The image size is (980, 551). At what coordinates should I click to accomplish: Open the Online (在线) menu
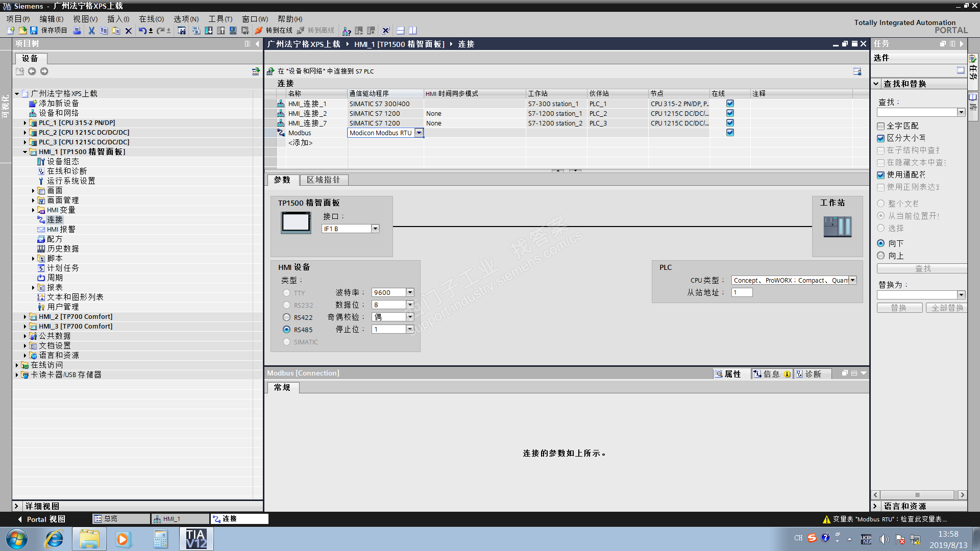point(151,19)
